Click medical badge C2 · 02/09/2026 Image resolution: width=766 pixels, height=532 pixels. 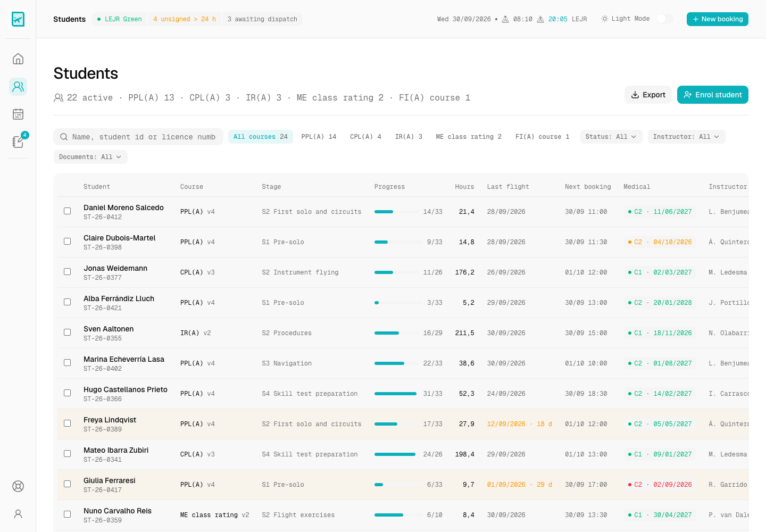(x=660, y=485)
